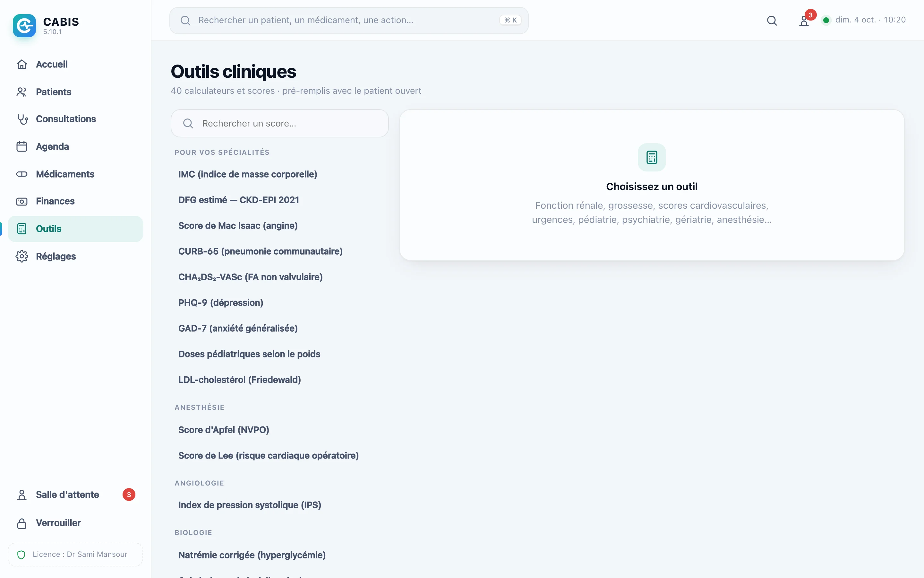Image resolution: width=924 pixels, height=578 pixels.
Task: Open the IMC (indice de masse corporelle) tool
Action: [279, 174]
